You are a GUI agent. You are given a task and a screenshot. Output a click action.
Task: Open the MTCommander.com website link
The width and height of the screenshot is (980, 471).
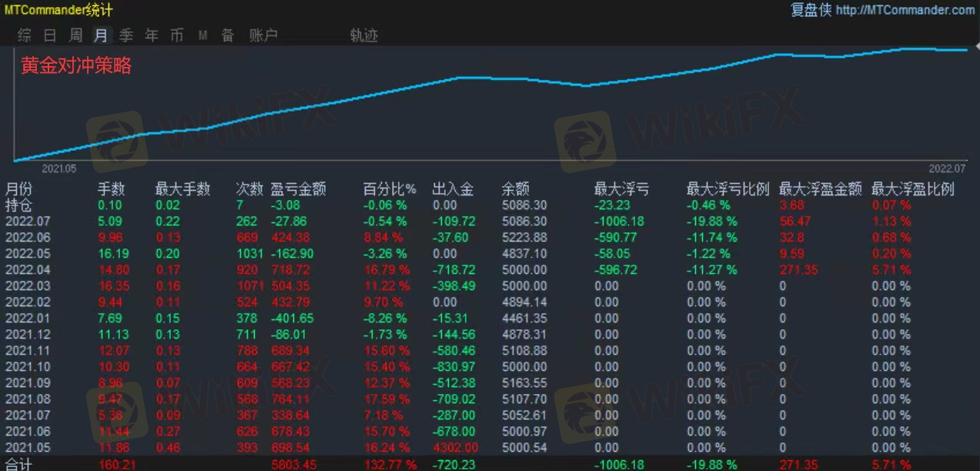coord(905,10)
